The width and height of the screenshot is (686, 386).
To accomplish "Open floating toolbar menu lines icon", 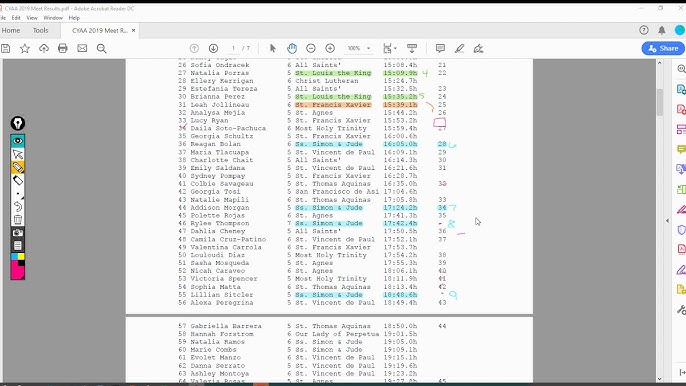I will [x=18, y=246].
